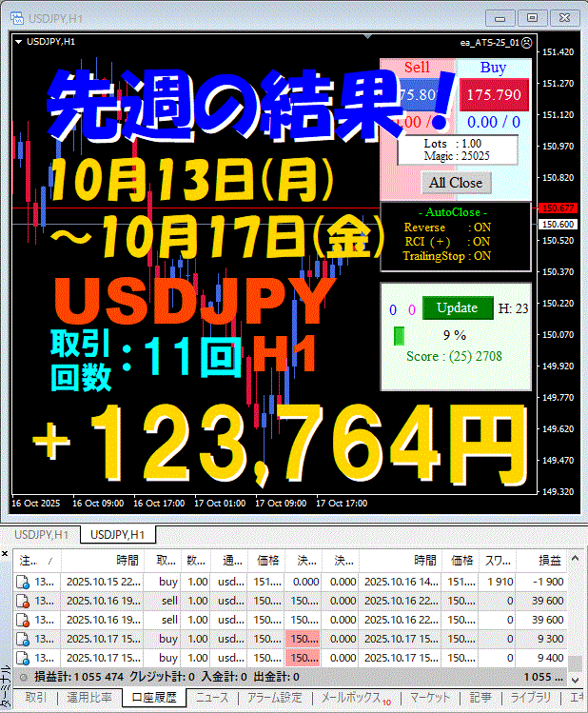Click the history scrollbar up arrow
This screenshot has width=588, height=713.
point(575,558)
